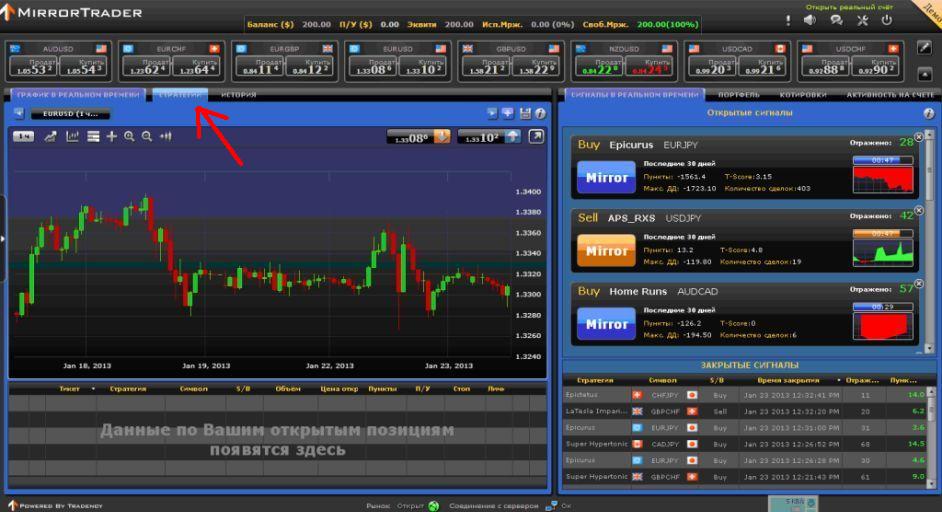Sort closed signals by 'Стратегия' column

(595, 380)
